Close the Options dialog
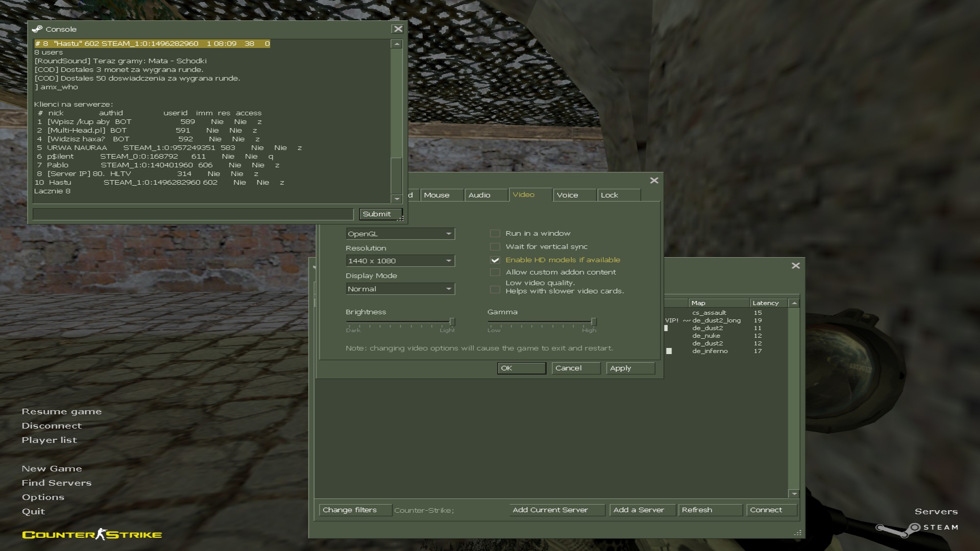Image resolution: width=980 pixels, height=551 pixels. [654, 181]
